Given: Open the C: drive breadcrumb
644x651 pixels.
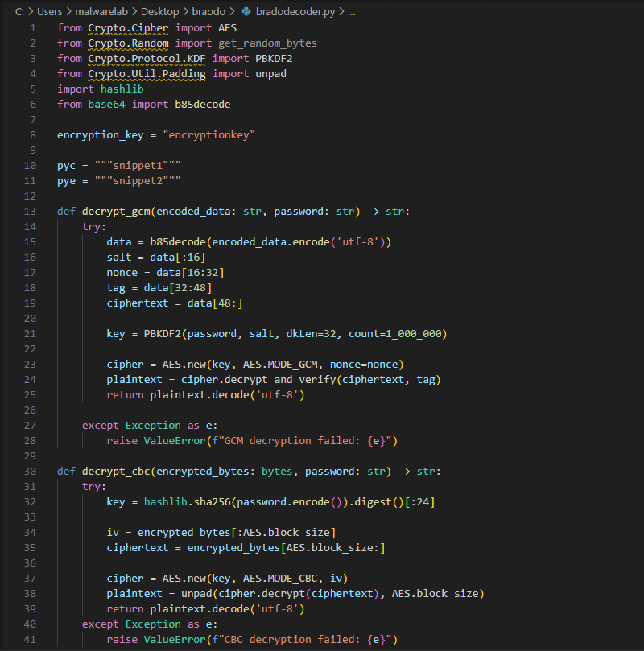Looking at the screenshot, I should [19, 13].
